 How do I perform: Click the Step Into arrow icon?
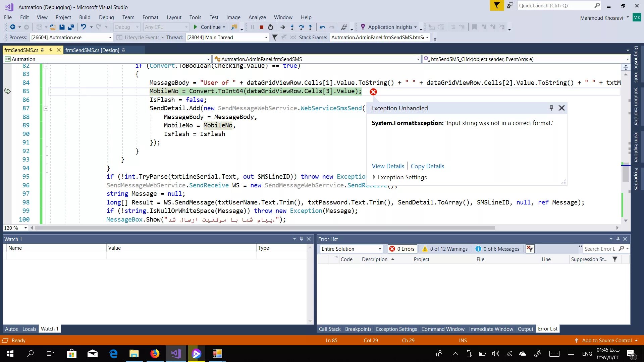[292, 27]
